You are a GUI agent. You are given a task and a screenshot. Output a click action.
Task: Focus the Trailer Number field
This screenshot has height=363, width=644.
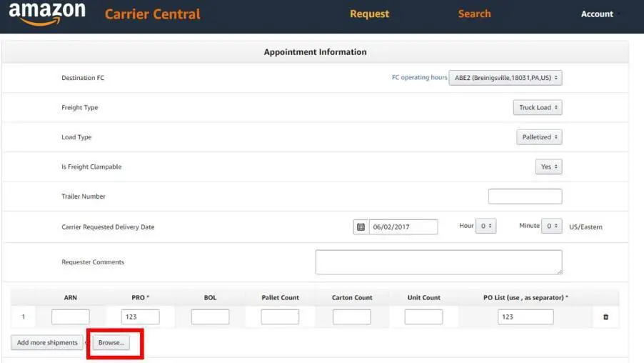(x=525, y=196)
